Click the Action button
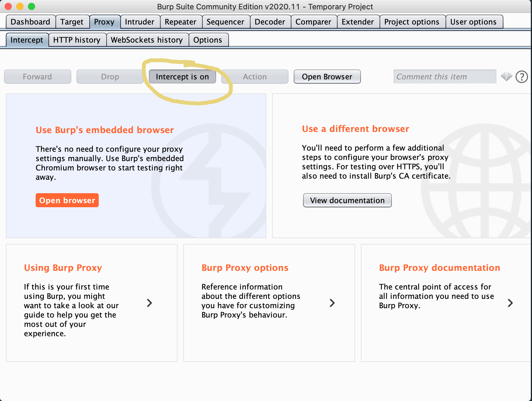 [255, 76]
